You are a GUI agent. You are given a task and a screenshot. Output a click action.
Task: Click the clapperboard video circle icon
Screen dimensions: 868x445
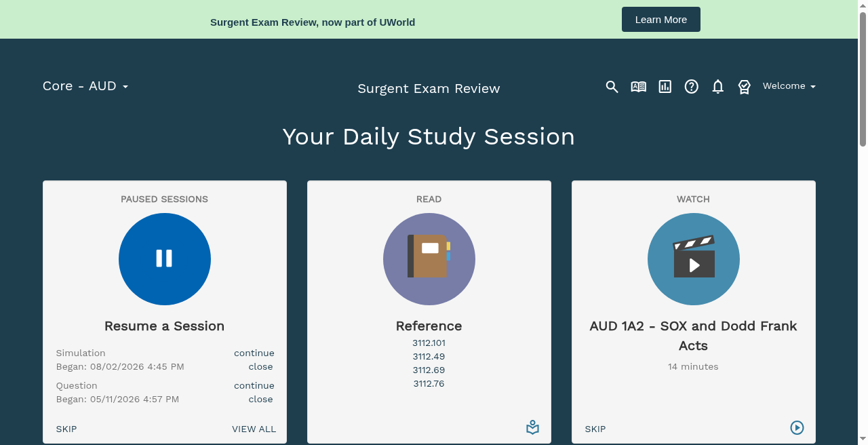693,259
